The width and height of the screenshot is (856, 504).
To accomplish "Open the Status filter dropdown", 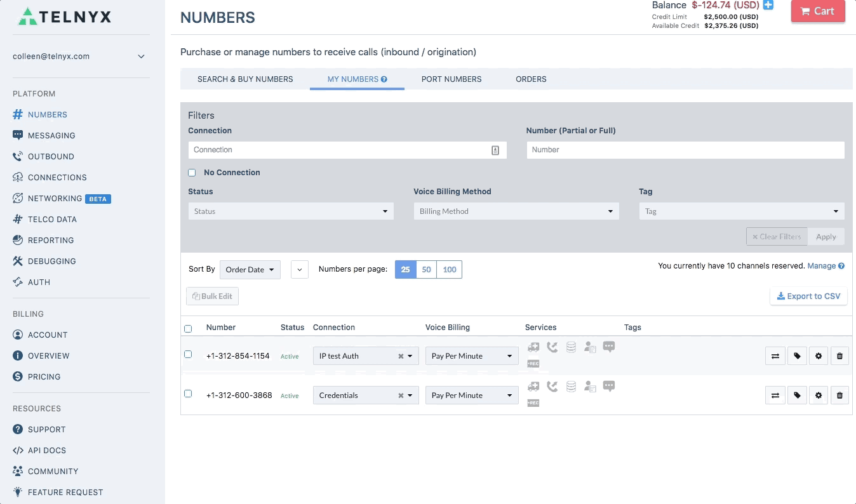I will 291,211.
